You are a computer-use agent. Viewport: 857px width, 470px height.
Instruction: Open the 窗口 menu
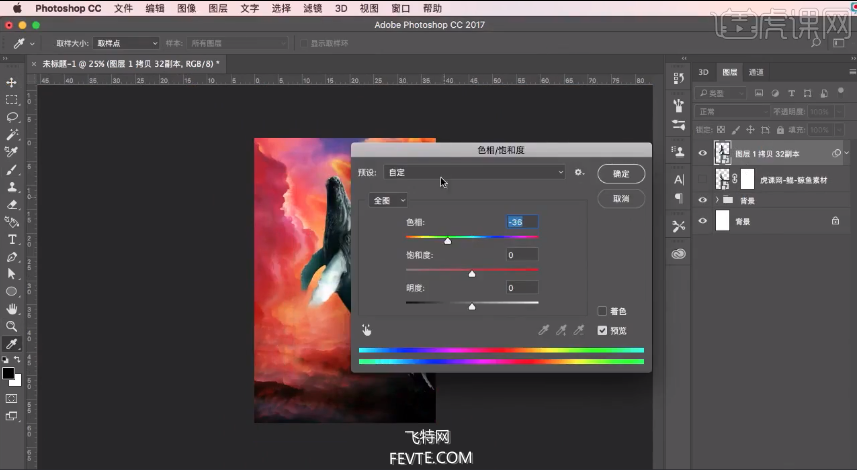tap(400, 8)
